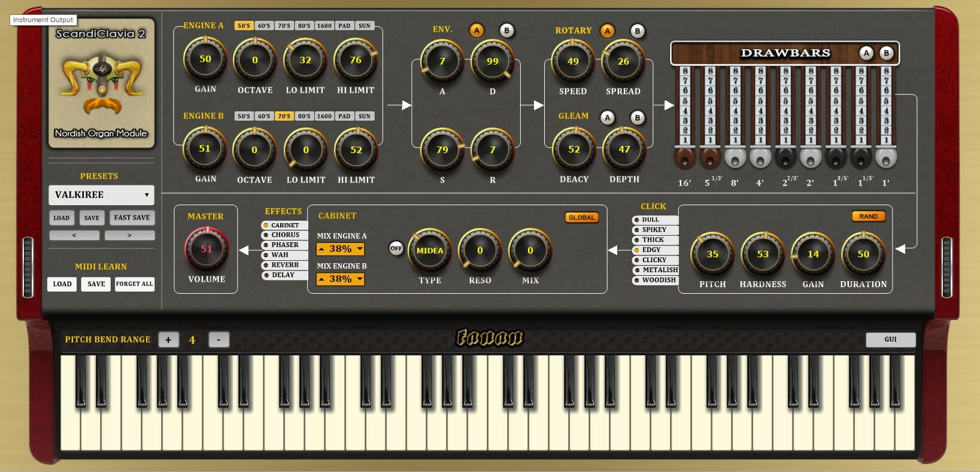The width and height of the screenshot is (980, 472).
Task: Click the Gleam Depth knob
Action: click(x=624, y=150)
